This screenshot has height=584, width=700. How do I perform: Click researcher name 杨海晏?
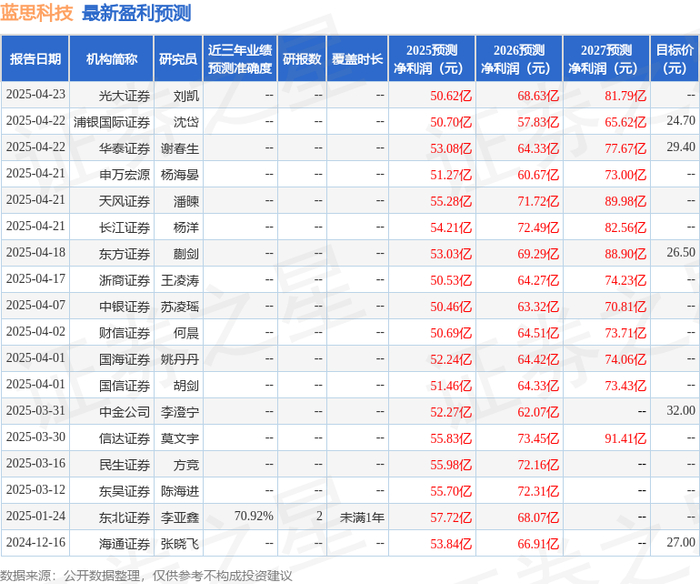[180, 175]
